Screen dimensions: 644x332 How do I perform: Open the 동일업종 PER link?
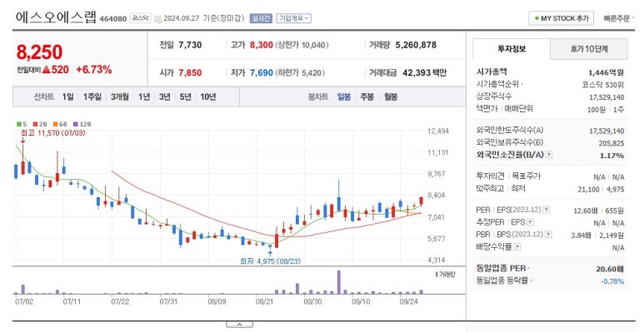(x=502, y=269)
